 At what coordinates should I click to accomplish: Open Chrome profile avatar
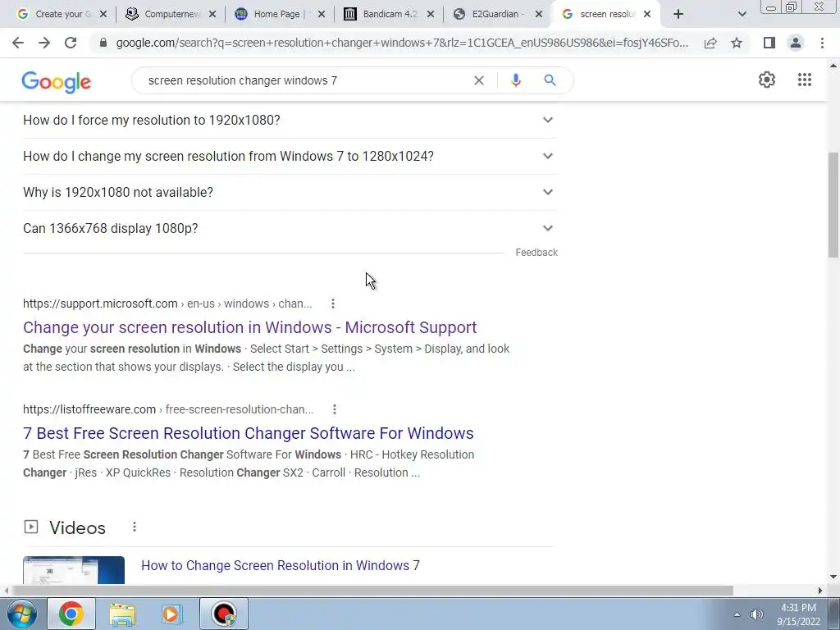[x=796, y=43]
